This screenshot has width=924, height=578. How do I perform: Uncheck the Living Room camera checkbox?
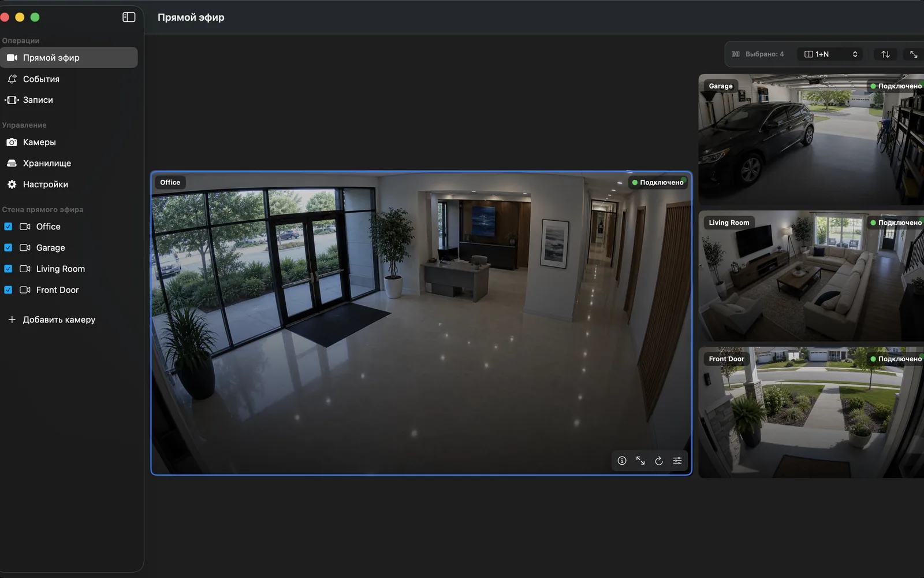coord(8,269)
